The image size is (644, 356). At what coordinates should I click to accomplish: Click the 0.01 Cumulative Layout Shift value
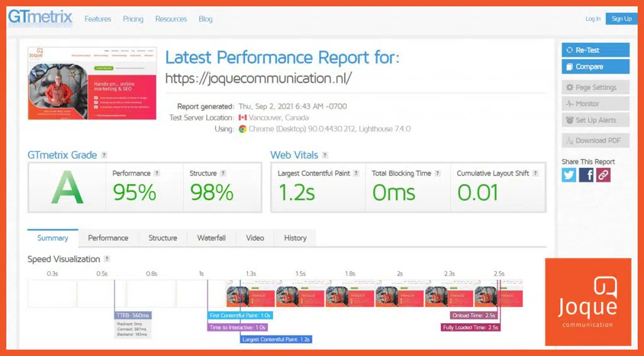(x=478, y=192)
